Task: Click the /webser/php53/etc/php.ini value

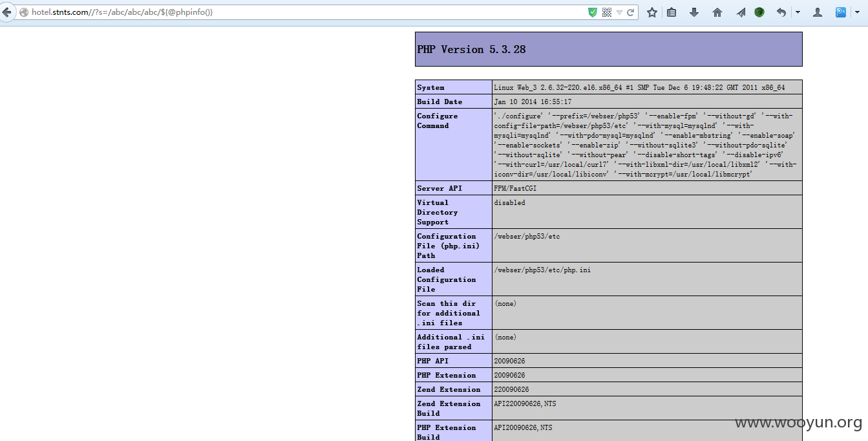Action: point(542,270)
